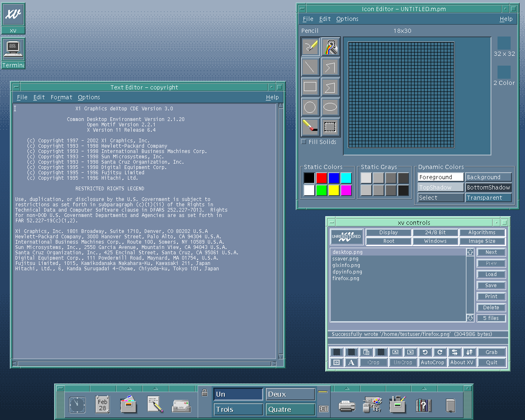
Task: Open Format menu in Text Editor
Action: [61, 97]
